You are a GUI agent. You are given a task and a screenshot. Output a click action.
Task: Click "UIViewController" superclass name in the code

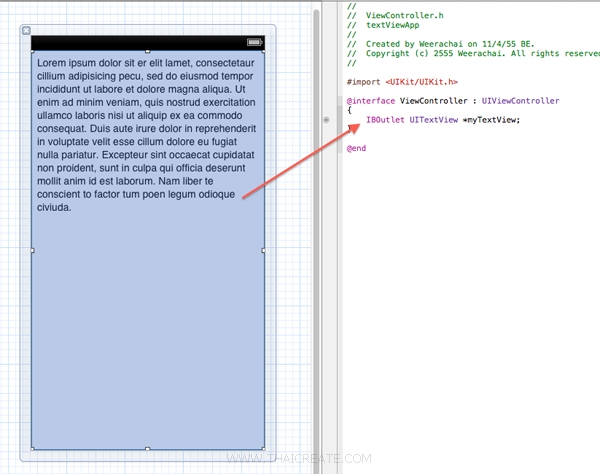(520, 101)
